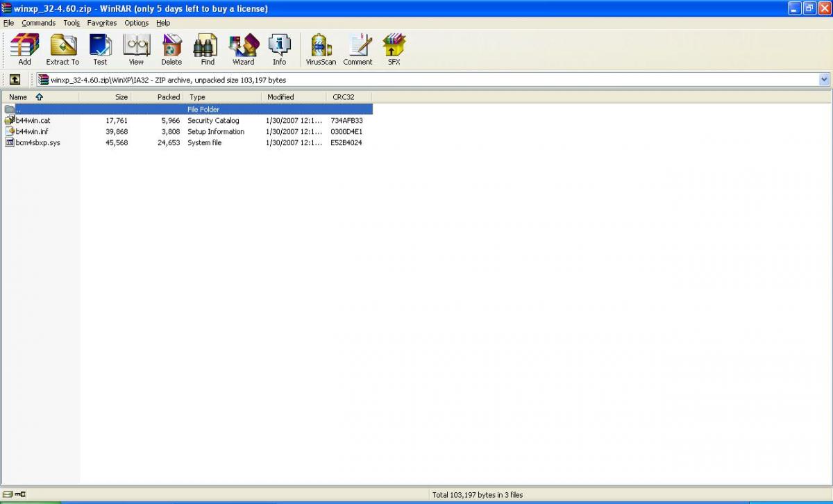Click packed value 24,653
This screenshot has height=504, width=833.
coord(169,143)
